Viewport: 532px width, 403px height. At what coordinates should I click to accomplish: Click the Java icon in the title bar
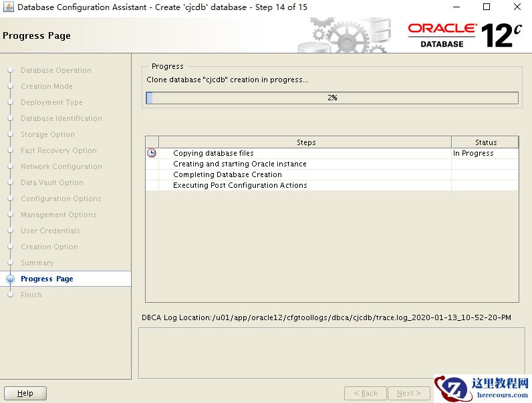coord(9,7)
